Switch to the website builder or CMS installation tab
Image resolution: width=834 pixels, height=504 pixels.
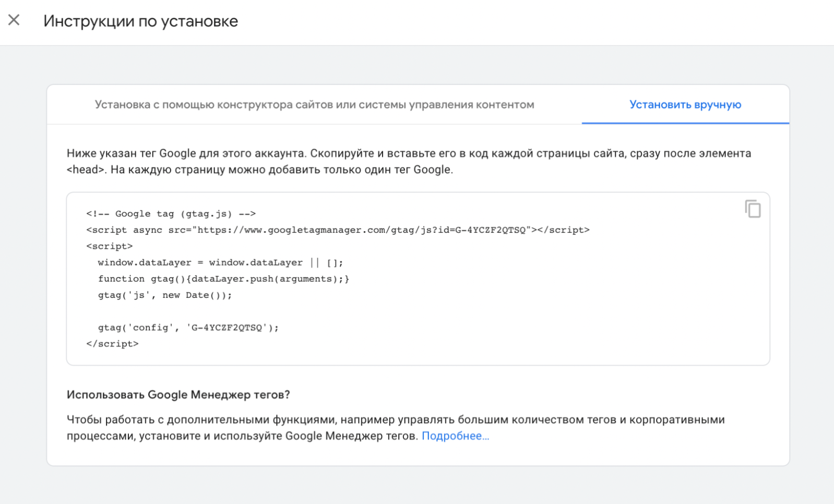314,105
